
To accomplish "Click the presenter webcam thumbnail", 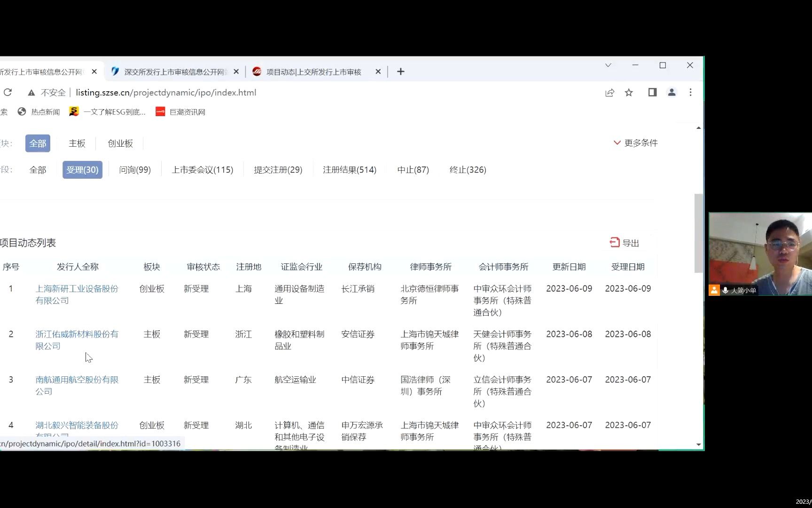I will coord(761,254).
